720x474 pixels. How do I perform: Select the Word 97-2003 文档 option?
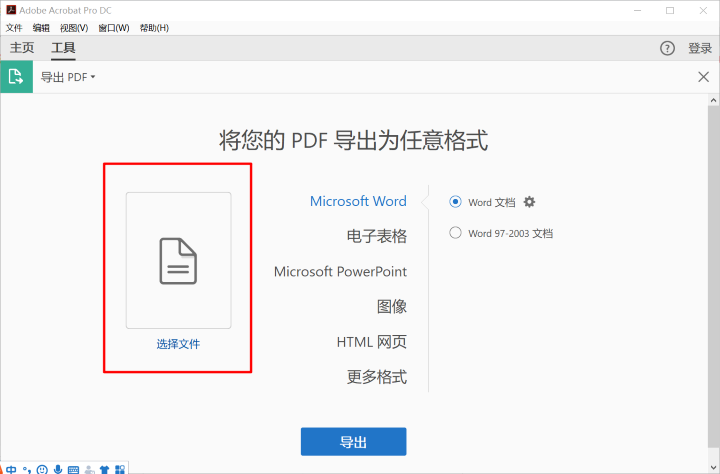click(x=456, y=233)
